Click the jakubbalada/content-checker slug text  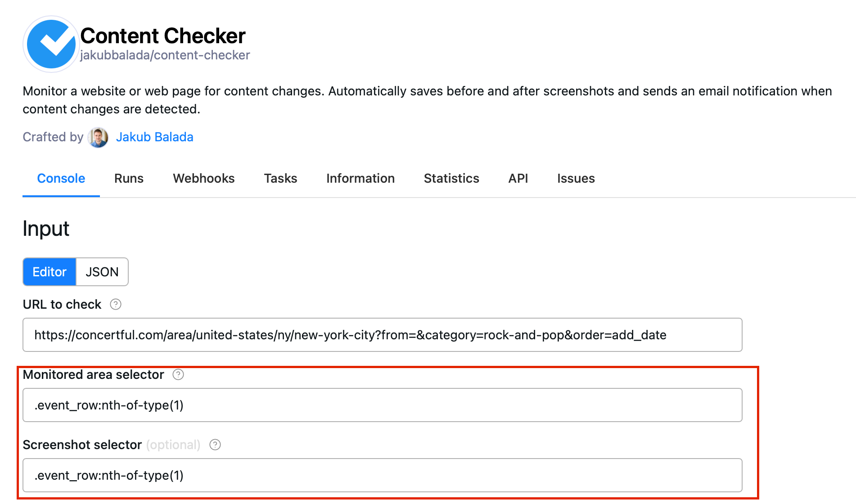point(165,55)
